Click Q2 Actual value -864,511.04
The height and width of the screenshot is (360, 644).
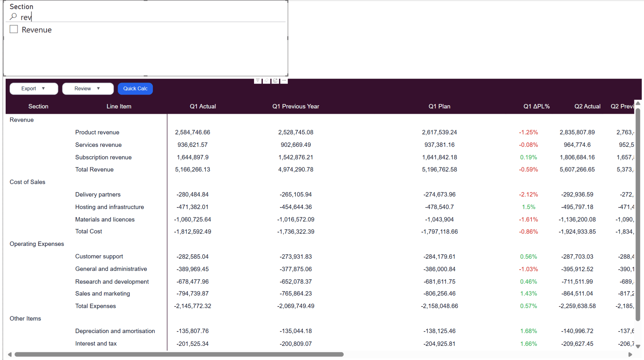[577, 294]
